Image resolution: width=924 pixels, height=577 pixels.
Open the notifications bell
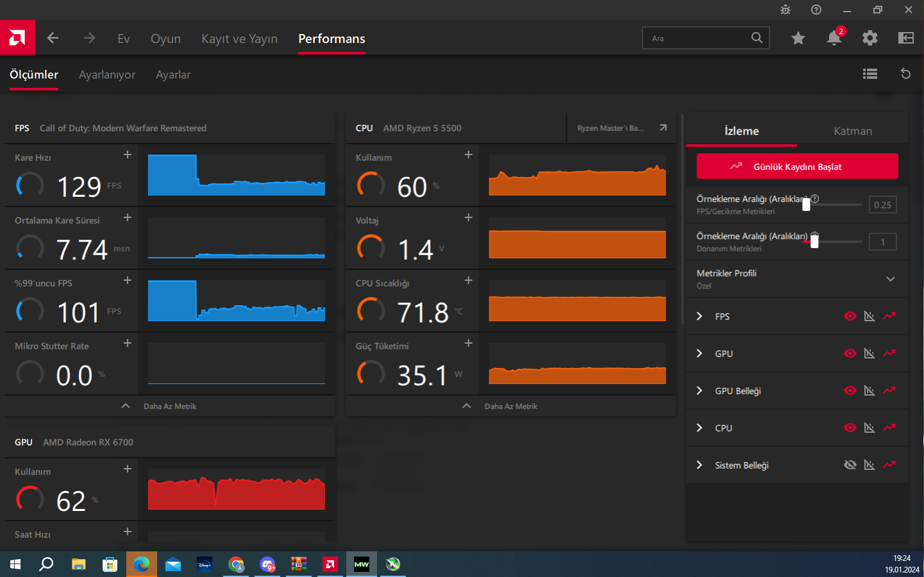click(x=834, y=38)
